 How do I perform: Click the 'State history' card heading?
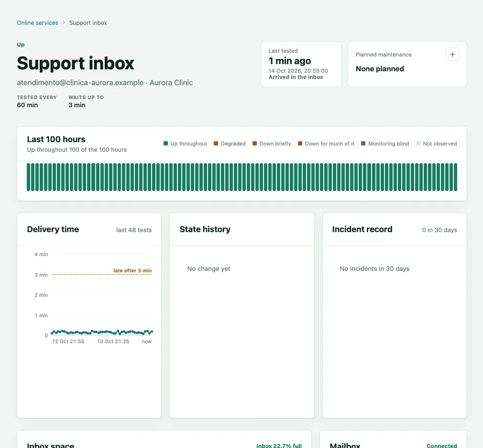(205, 229)
